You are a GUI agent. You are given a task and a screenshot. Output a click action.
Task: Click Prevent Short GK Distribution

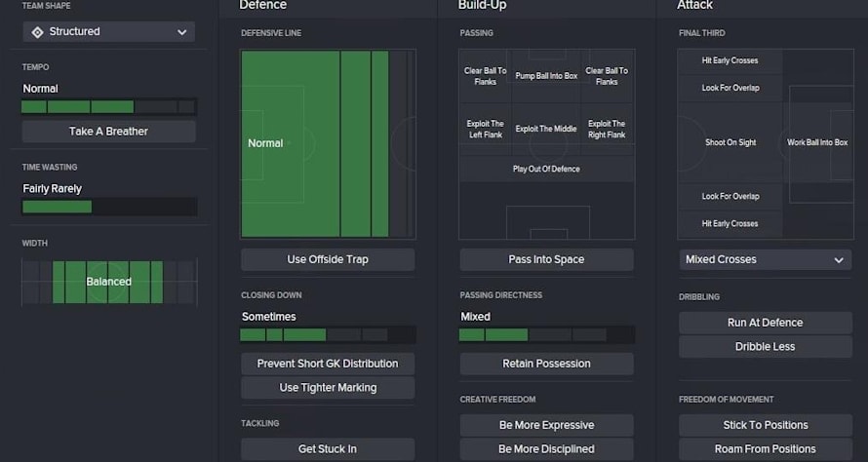[x=328, y=364]
